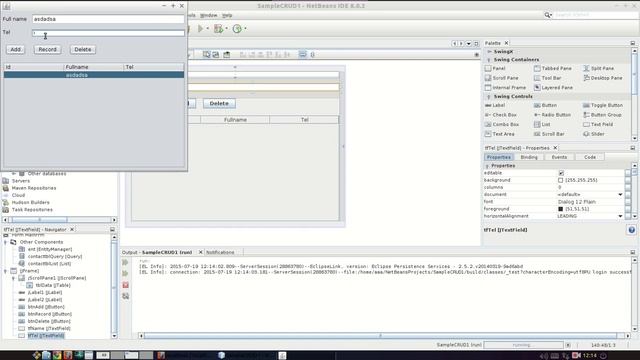Image resolution: width=640 pixels, height=360 pixels.
Task: Pick the Tool Bar palette component
Action: [547, 78]
